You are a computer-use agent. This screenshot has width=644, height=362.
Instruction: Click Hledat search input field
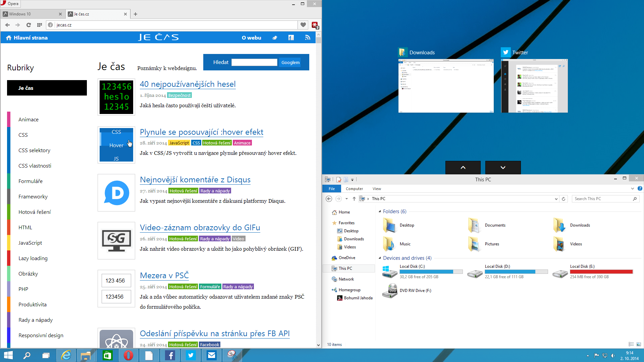tap(254, 62)
